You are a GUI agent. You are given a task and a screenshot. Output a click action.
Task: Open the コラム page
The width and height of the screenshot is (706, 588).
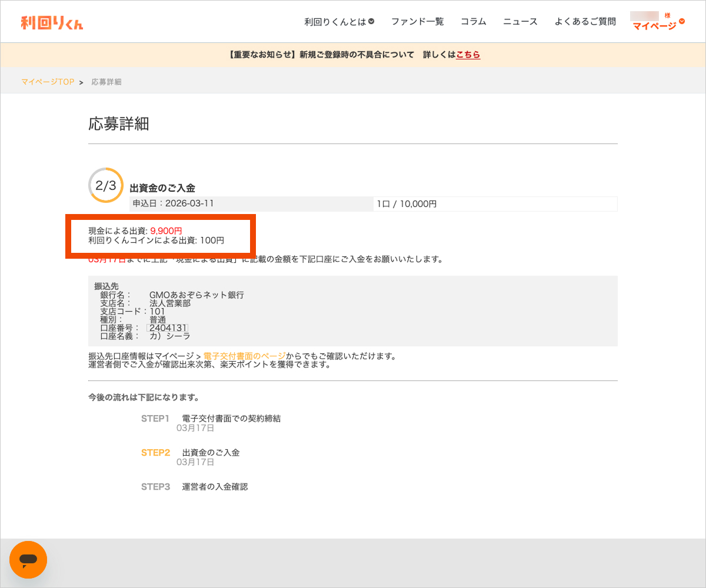pos(473,22)
